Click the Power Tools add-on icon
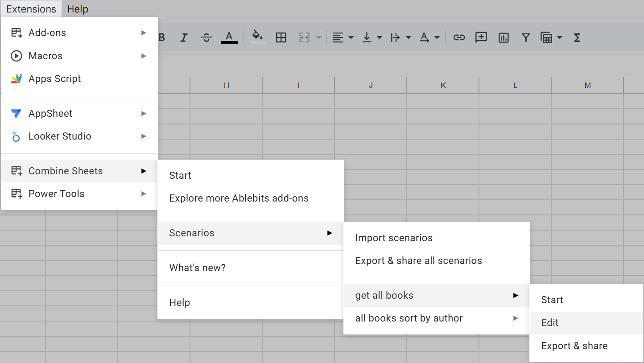 [17, 194]
